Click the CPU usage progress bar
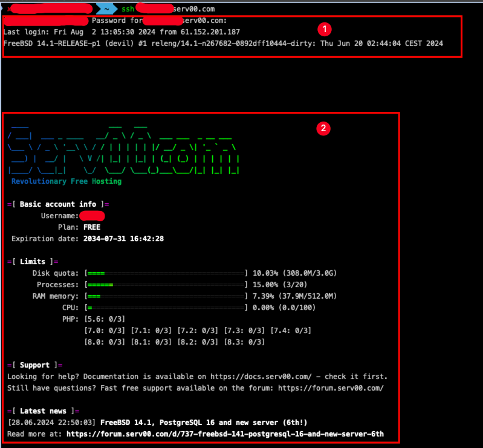 click(166, 308)
